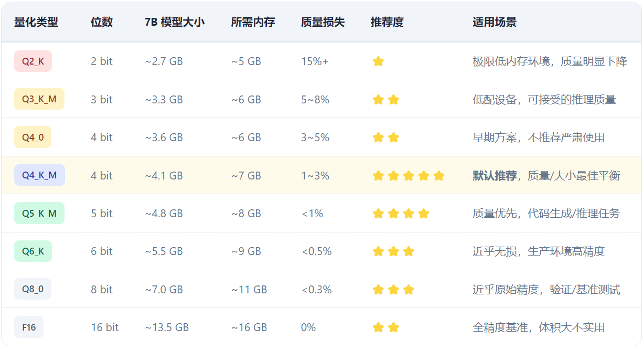Click the first star in the Q8_0 row

(x=378, y=290)
